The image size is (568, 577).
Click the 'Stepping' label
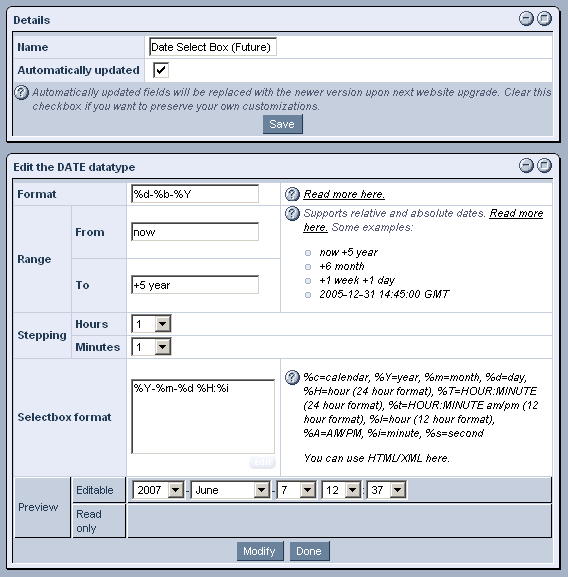(x=42, y=335)
